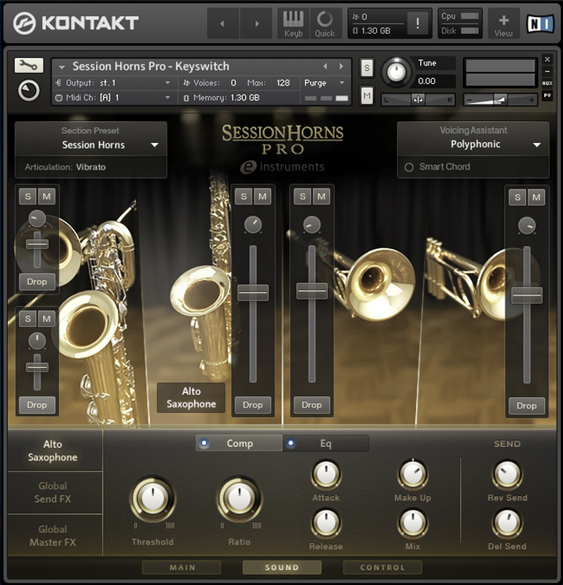563x585 pixels.
Task: Click the header volume slider
Action: [x=500, y=100]
